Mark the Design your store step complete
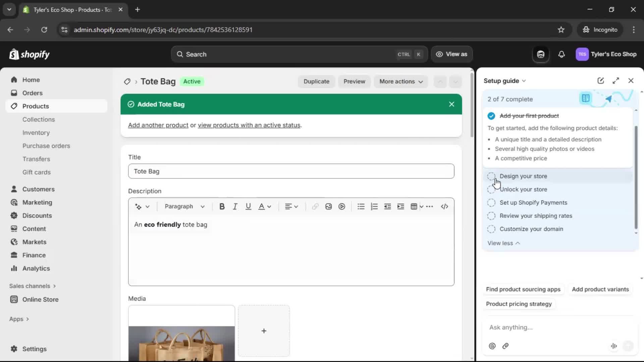Screen dimensions: 644x362 coord(491,176)
